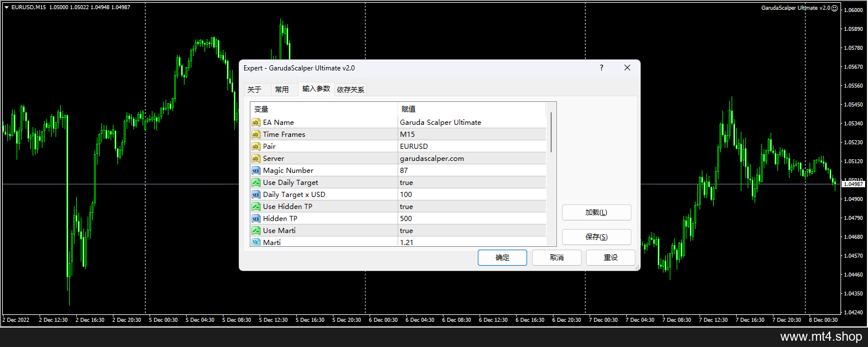Click the integer icon beside Hidden TP

point(256,219)
